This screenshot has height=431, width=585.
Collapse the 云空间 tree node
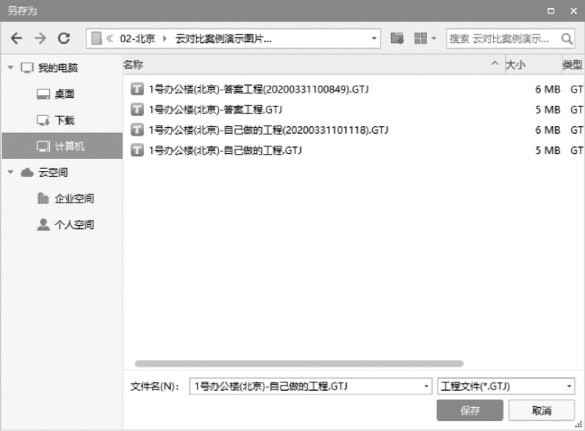click(10, 172)
